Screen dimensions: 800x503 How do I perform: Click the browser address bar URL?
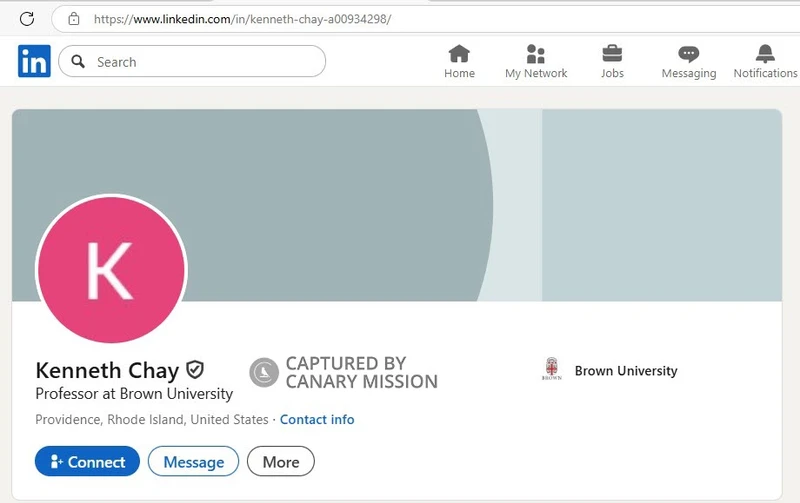tap(242, 19)
